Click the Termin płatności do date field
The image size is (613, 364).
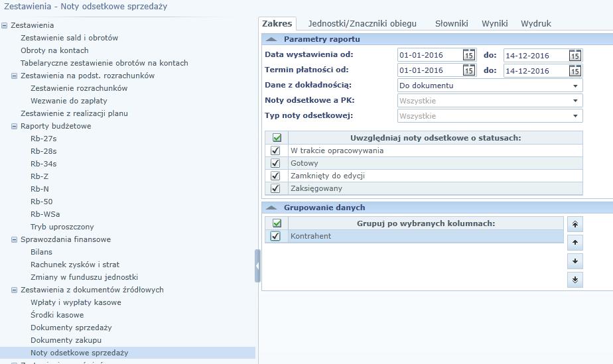(x=535, y=71)
